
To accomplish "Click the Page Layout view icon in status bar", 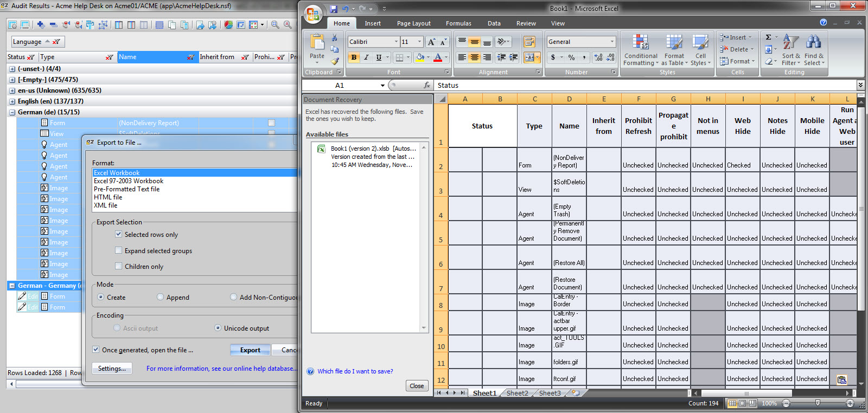I will click(743, 403).
